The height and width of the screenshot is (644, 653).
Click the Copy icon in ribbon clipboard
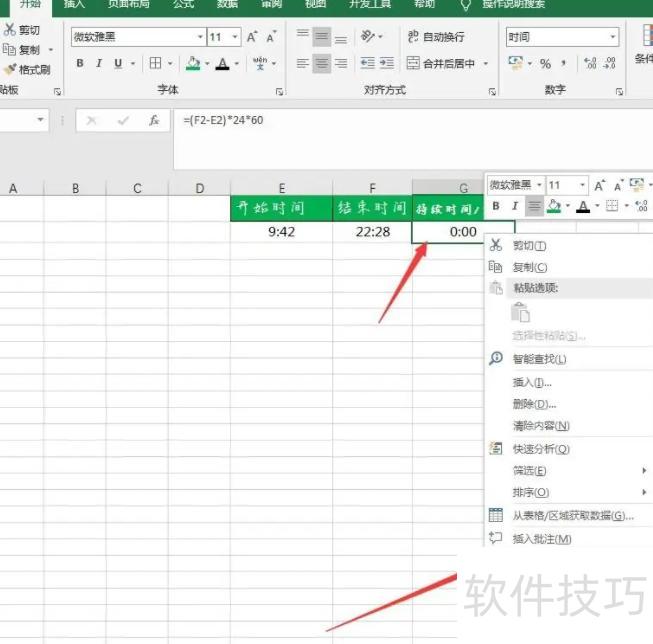coord(9,50)
